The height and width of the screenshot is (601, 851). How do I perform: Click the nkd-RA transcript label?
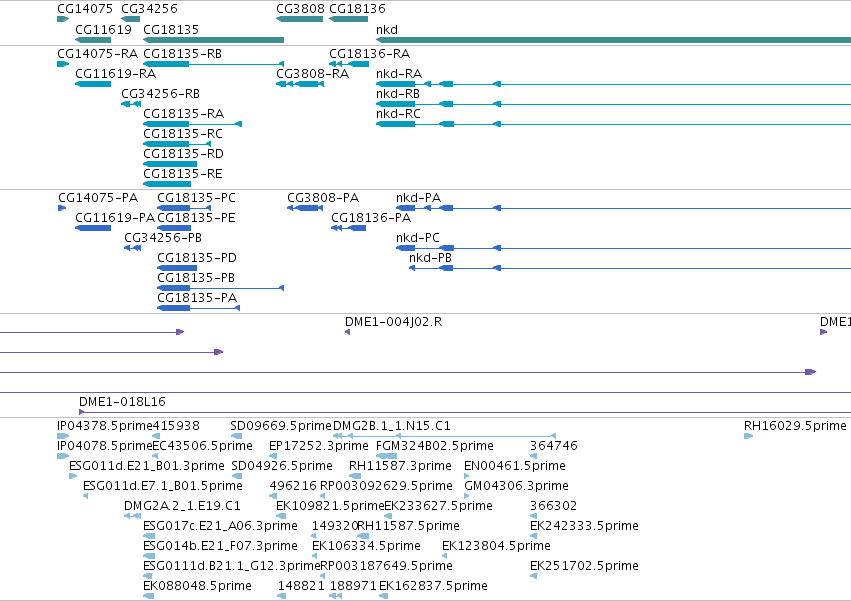click(x=399, y=74)
